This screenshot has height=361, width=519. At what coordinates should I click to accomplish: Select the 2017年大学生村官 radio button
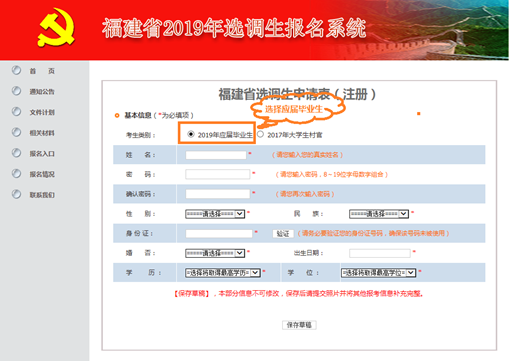click(x=260, y=134)
